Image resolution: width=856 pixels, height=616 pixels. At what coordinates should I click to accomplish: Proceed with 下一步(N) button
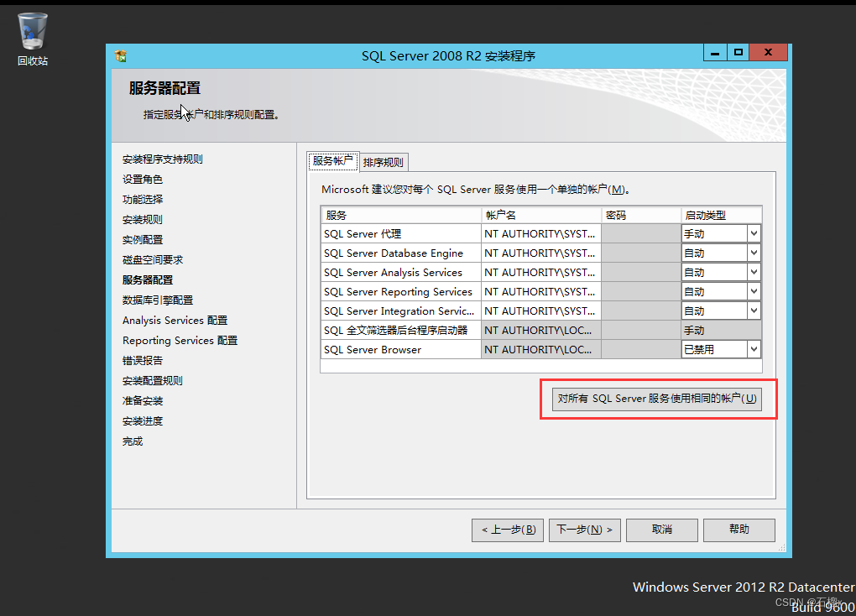pos(585,530)
